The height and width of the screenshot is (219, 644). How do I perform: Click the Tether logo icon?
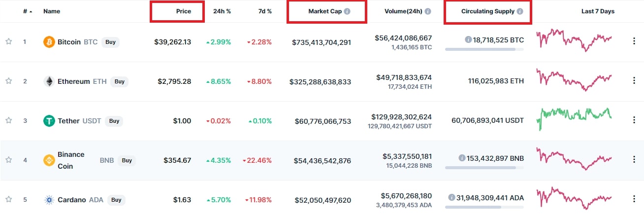49,121
